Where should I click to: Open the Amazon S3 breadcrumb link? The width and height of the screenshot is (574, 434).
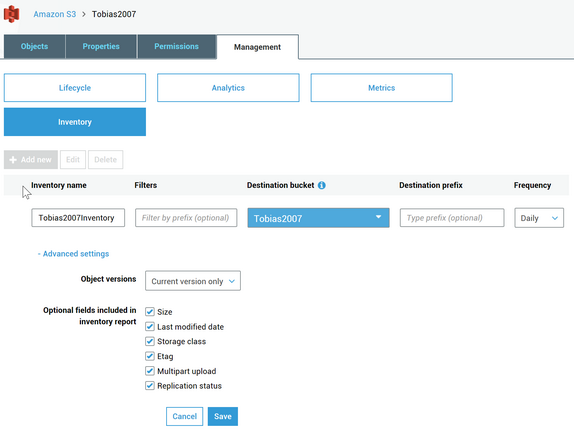pos(55,14)
